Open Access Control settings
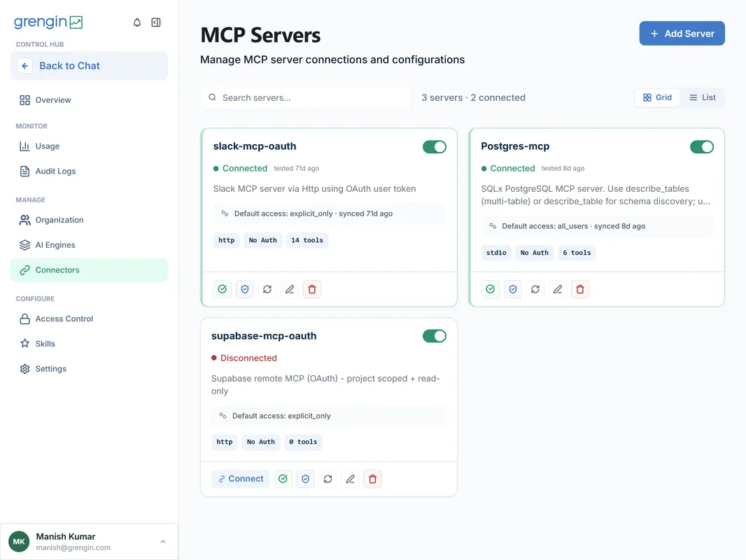 tap(89, 318)
